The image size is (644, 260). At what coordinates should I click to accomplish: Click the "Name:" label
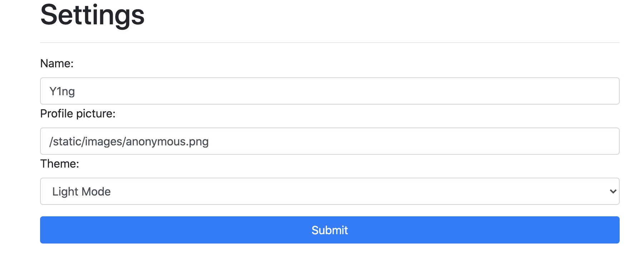point(57,63)
